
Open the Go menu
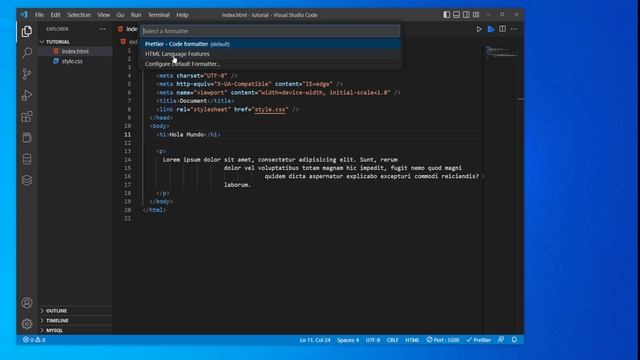[x=120, y=15]
